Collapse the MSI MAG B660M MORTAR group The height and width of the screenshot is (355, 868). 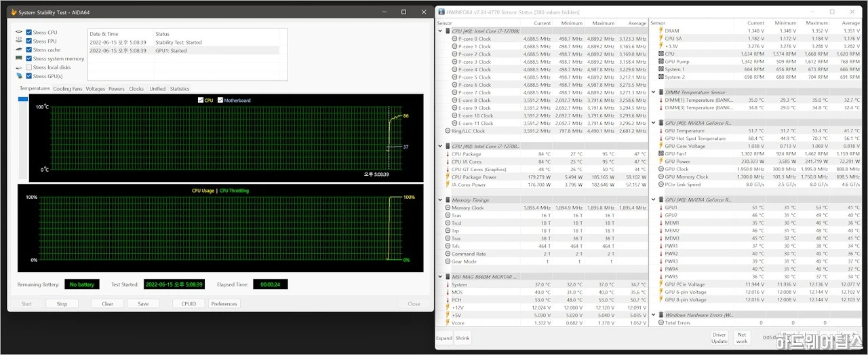440,277
